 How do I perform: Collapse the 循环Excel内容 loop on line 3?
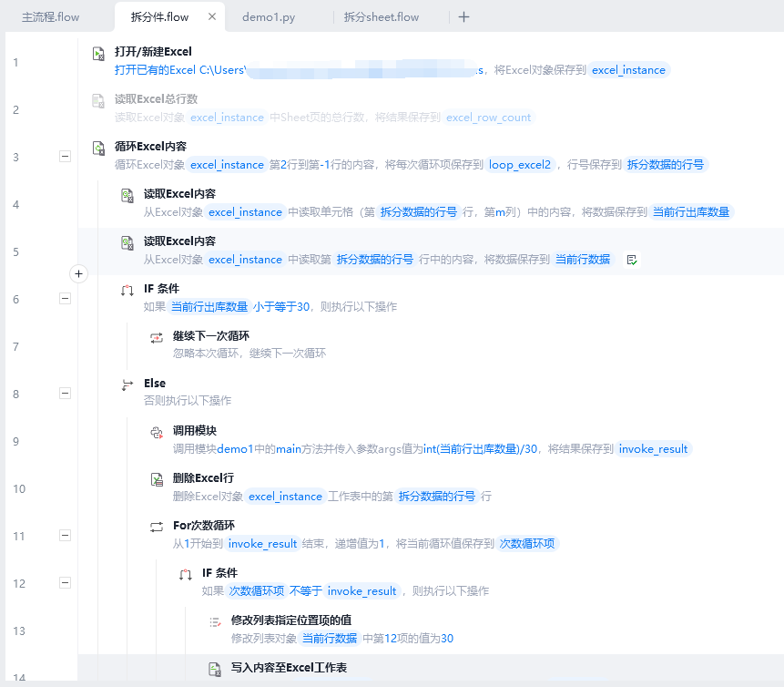65,157
